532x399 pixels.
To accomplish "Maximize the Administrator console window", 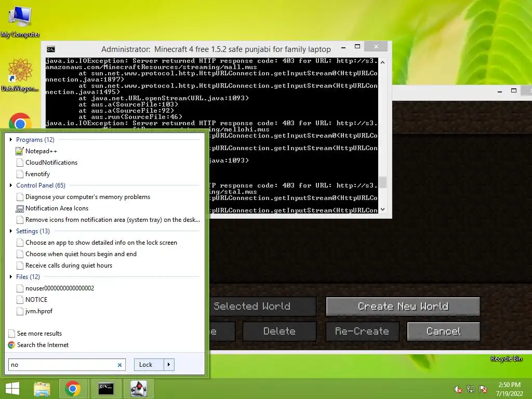I will tap(357, 46).
